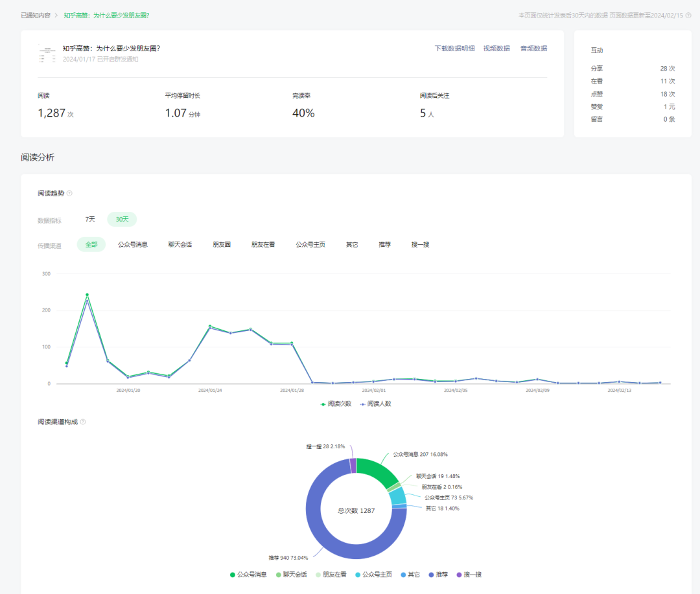Filter channel by 朋友圈

pos(222,245)
